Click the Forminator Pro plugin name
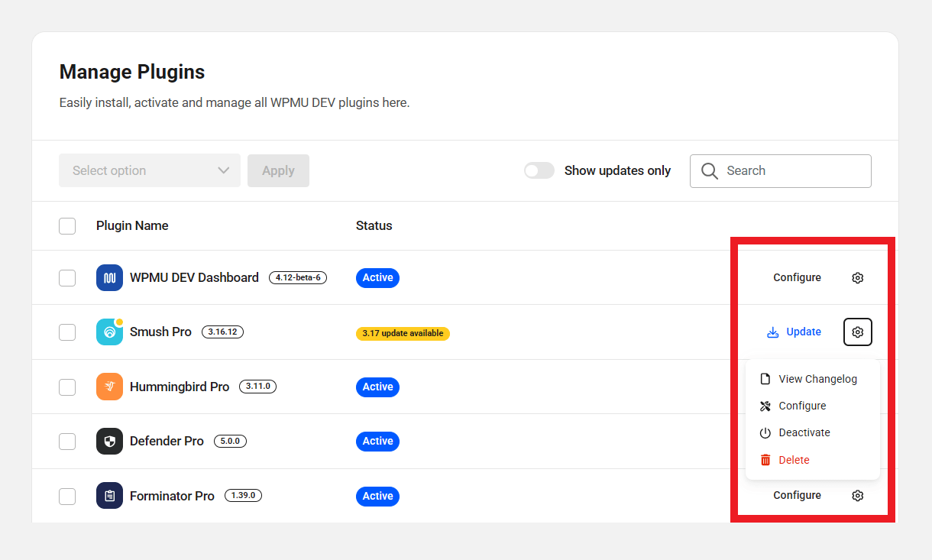 [172, 497]
